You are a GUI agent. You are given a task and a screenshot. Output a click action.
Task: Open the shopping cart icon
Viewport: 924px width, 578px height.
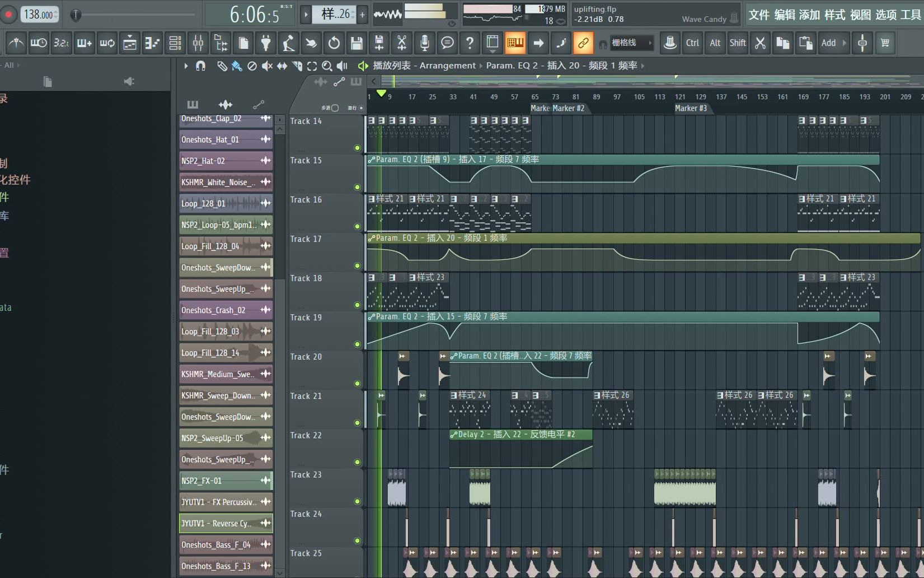[885, 43]
